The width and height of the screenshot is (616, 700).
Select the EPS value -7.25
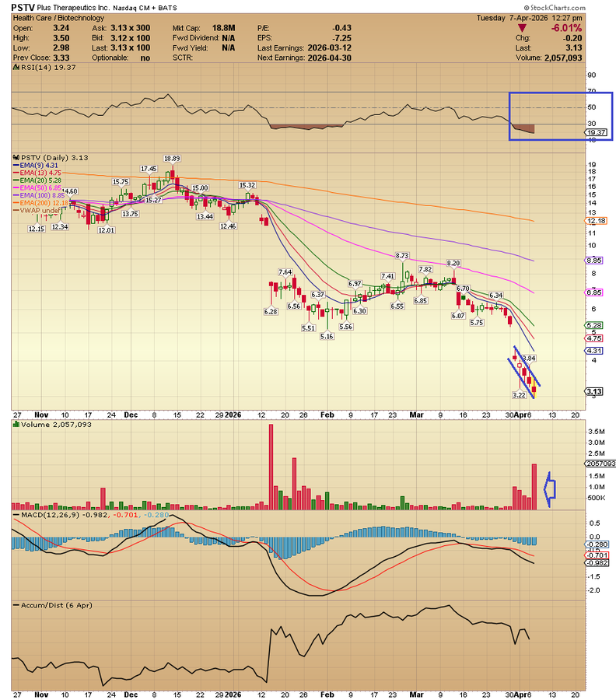pos(341,38)
